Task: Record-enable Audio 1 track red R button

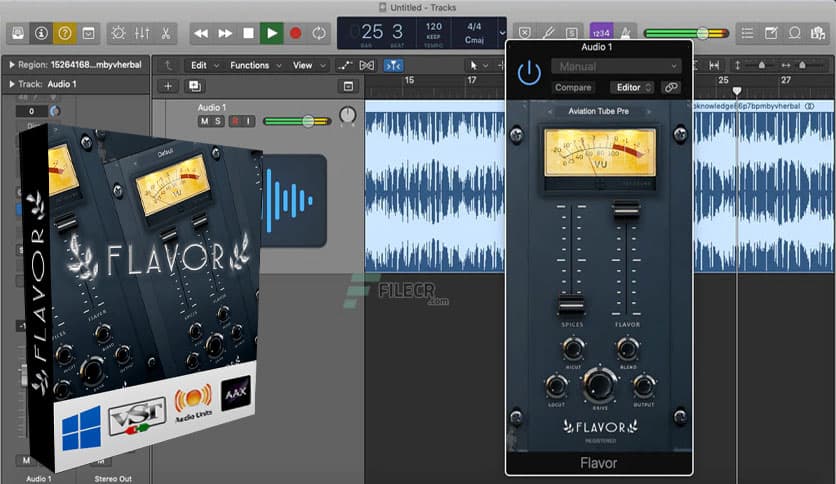Action: 235,121
